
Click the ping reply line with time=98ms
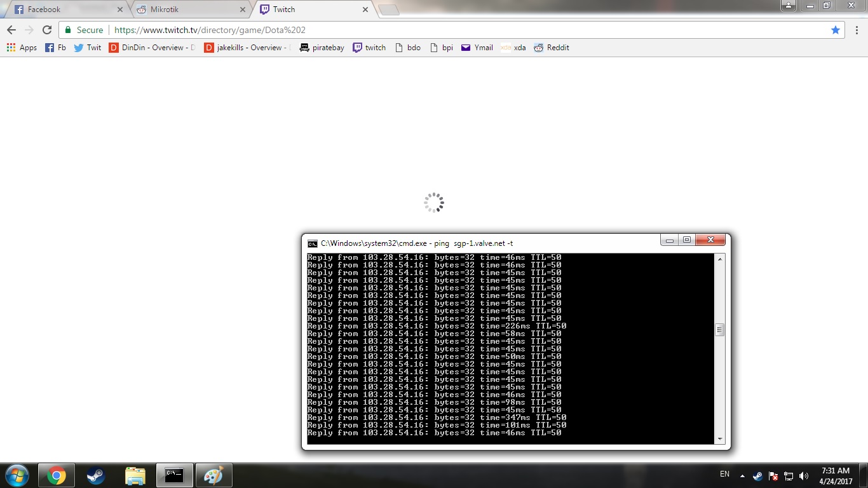pos(435,402)
